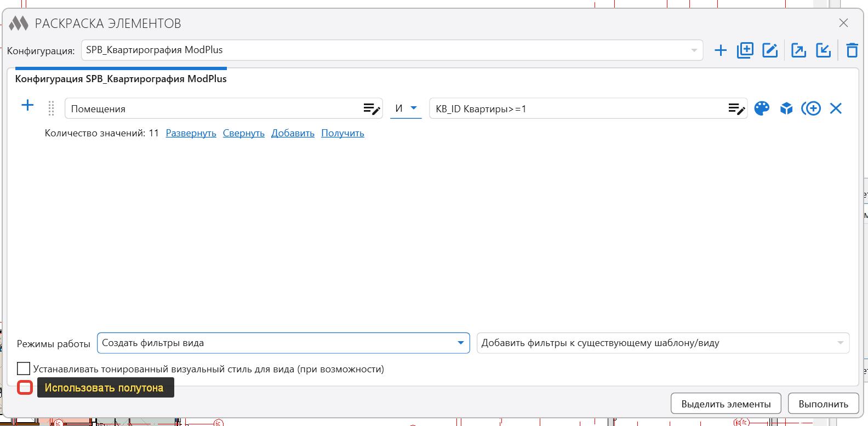This screenshot has width=868, height=426.
Task: Click the Помещения category field
Action: click(x=224, y=108)
